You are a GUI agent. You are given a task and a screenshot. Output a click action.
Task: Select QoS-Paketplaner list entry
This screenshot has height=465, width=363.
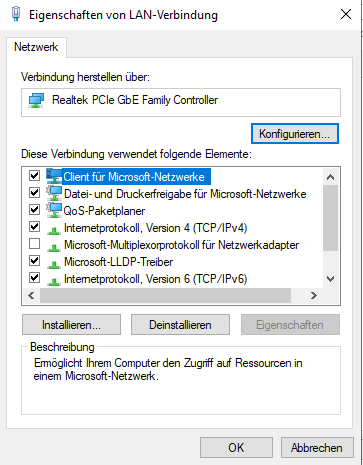tap(104, 211)
